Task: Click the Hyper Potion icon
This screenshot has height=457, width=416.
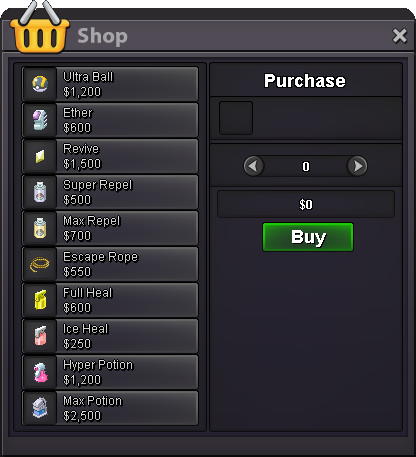Action: click(x=40, y=372)
